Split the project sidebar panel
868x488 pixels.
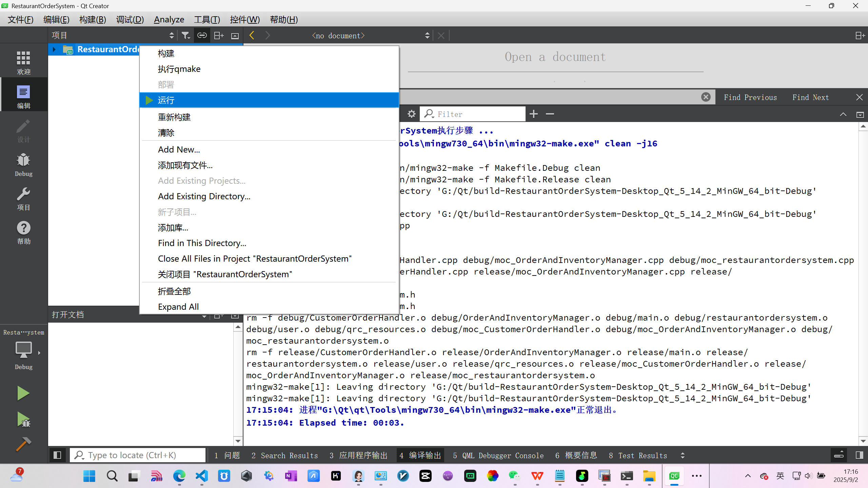[x=219, y=36]
